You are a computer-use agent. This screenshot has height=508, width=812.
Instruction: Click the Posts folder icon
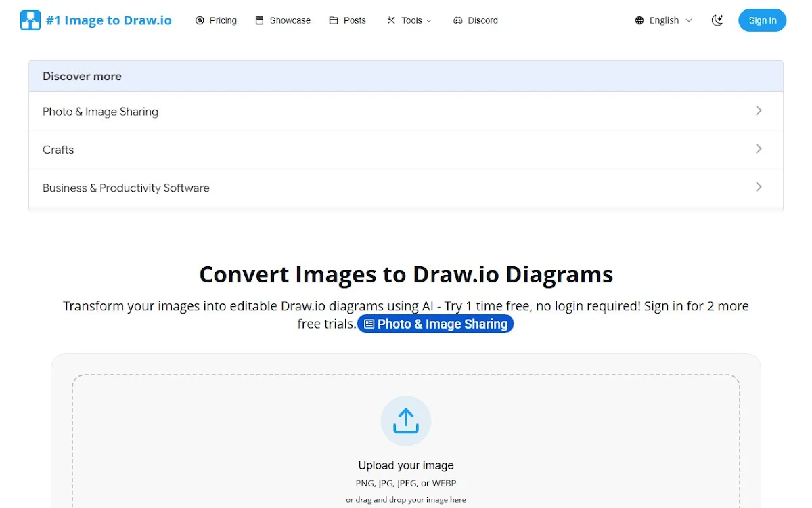pos(334,20)
